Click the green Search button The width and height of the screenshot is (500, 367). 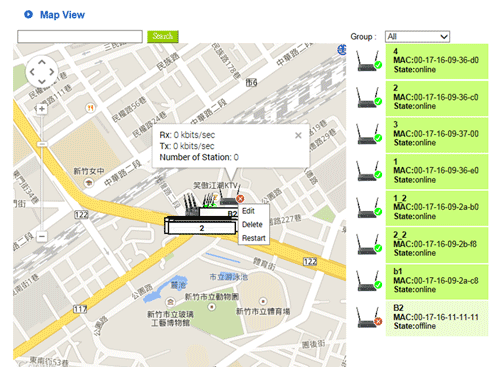[163, 36]
